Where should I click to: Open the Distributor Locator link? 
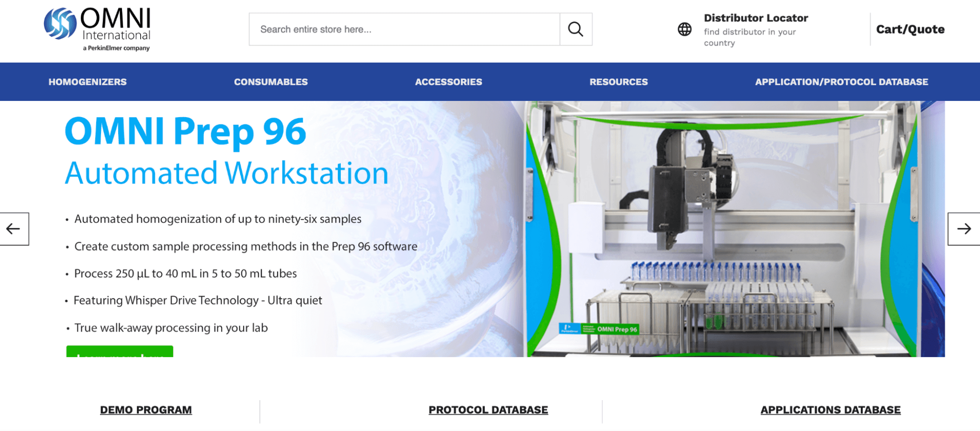(x=755, y=18)
